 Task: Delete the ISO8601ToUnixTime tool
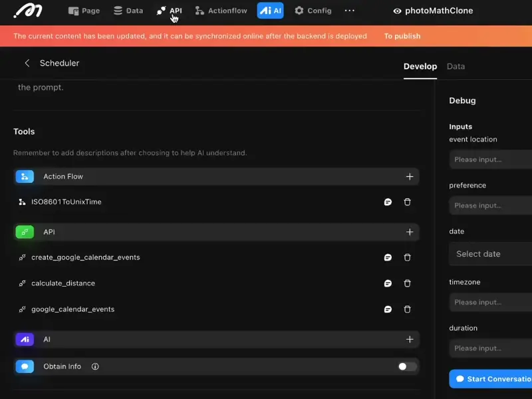(x=408, y=202)
